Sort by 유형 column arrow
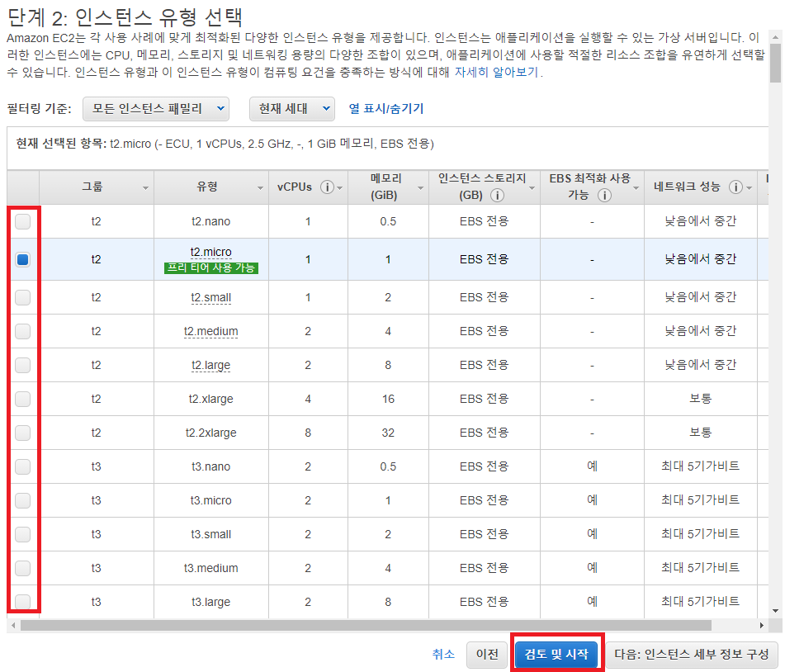The height and width of the screenshot is (672, 785). coord(260,188)
